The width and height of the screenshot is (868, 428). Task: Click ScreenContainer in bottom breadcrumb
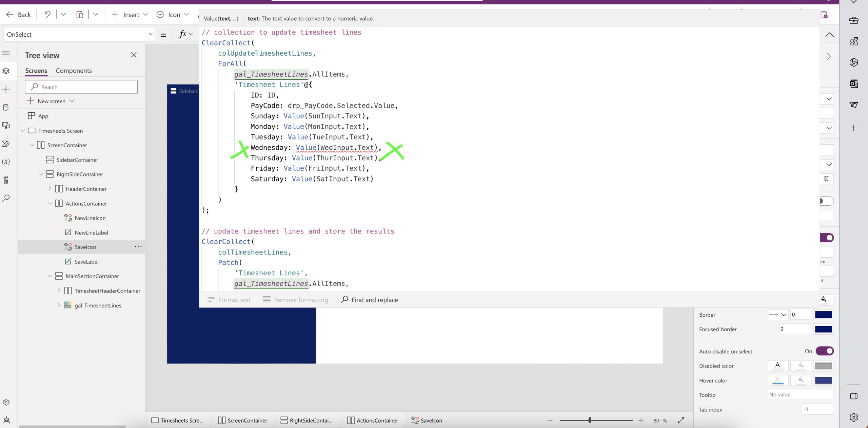(x=243, y=420)
